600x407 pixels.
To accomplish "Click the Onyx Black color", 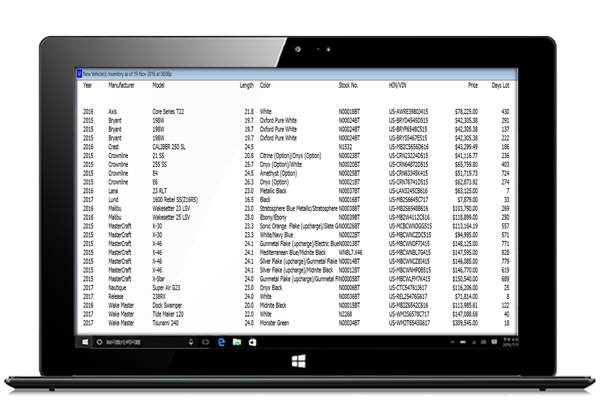I will click(x=271, y=288).
